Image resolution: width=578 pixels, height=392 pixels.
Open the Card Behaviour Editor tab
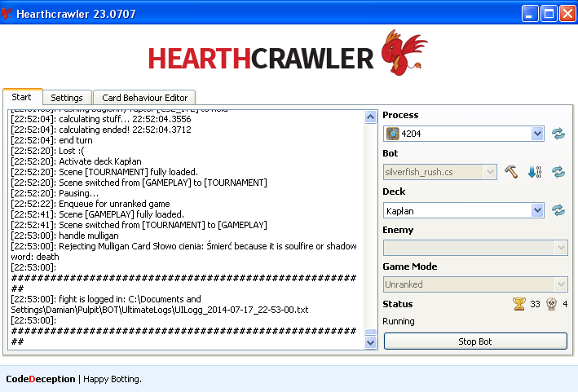[144, 98]
